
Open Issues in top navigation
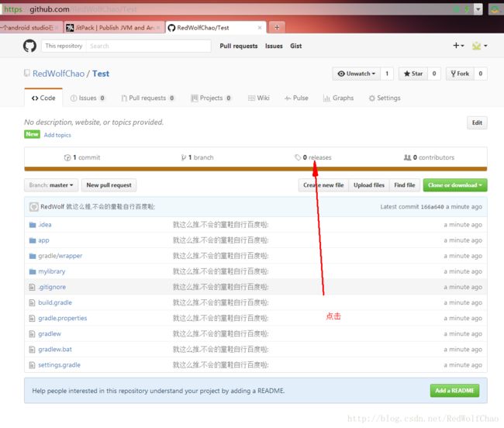pos(274,46)
